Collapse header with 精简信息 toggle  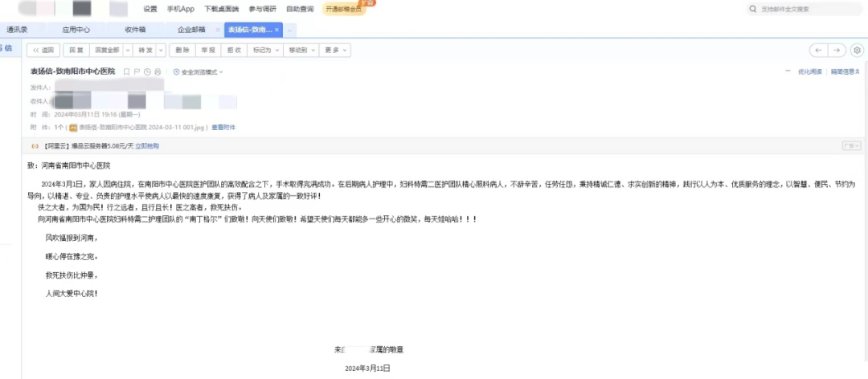coord(846,72)
